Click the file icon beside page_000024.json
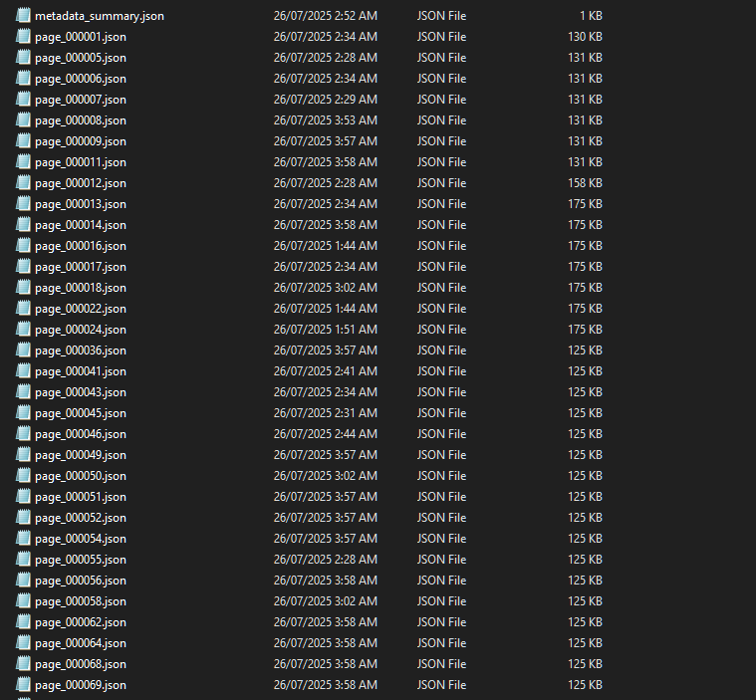This screenshot has height=700, width=756. pyautogui.click(x=23, y=330)
